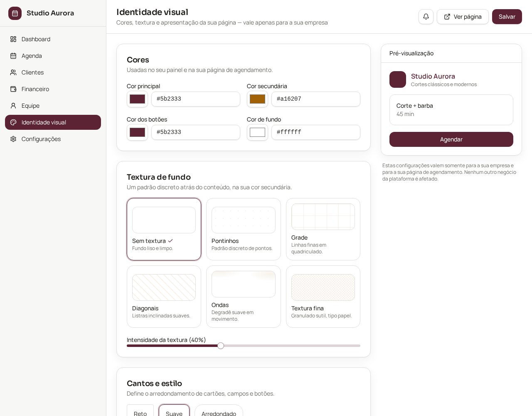
Task: Click the Studio Aurora calendar logo icon
Action: point(15,13)
